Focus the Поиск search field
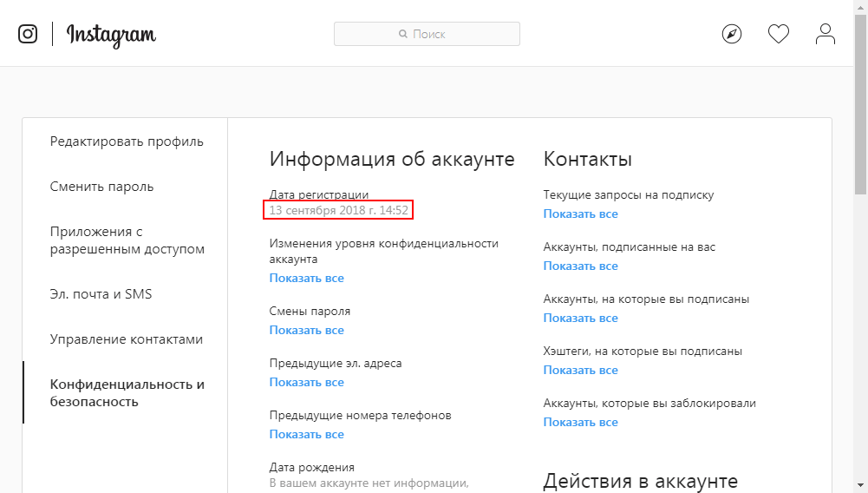868x493 pixels. coord(427,34)
